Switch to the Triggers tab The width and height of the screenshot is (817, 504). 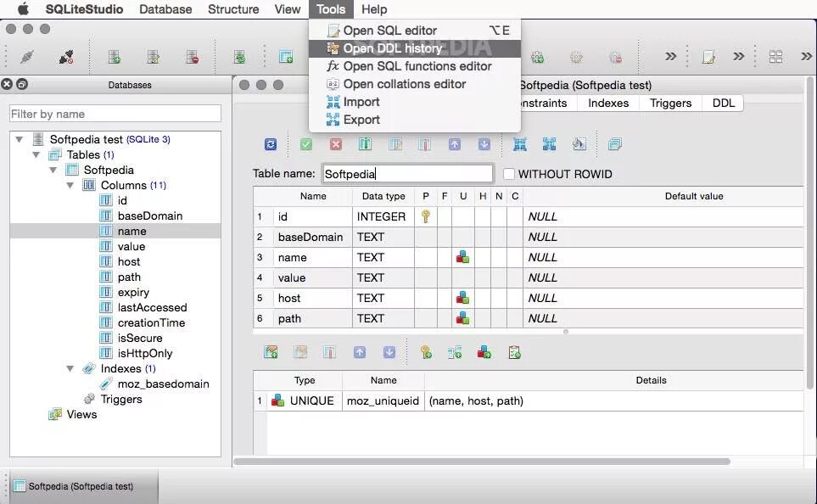click(x=670, y=104)
